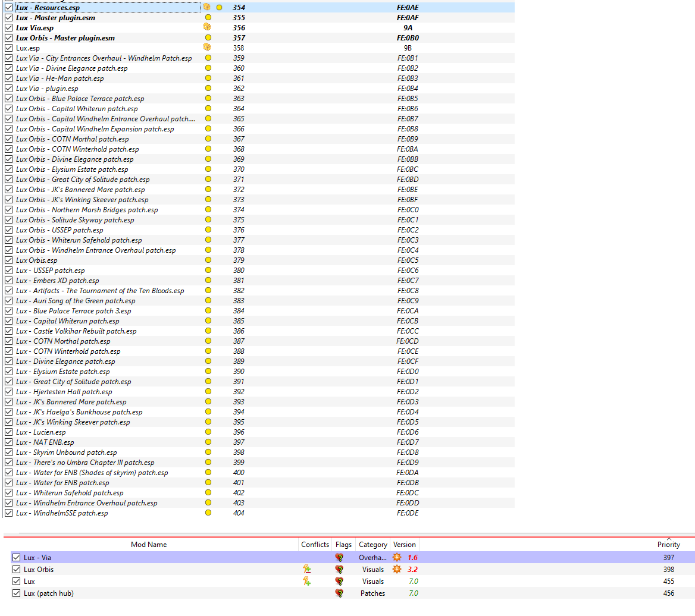Viewport: 695px width, 616px height.
Task: Toggle Lux - Water for ENB patch.esp checkbox
Action: [x=8, y=483]
